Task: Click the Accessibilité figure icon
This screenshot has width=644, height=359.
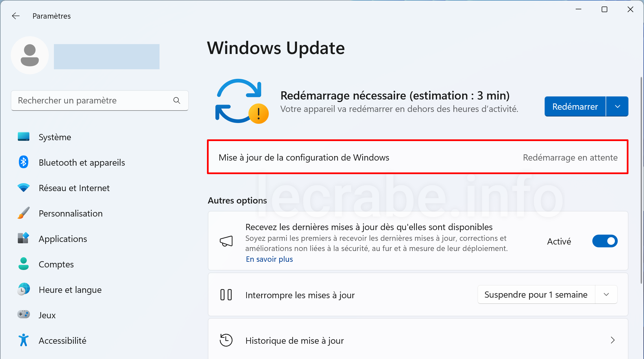Action: click(x=23, y=340)
